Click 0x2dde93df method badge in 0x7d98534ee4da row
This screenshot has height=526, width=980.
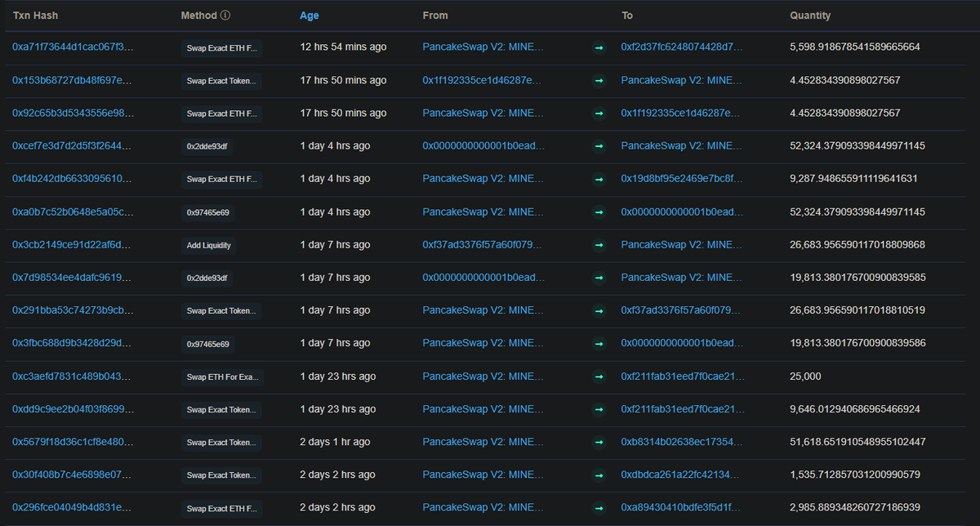click(208, 278)
